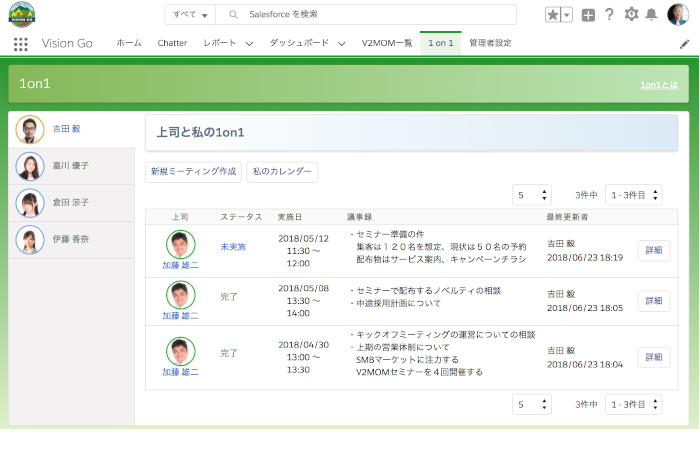Open the top 1 - 3件目 range dropdown
This screenshot has width=700, height=467.
[633, 195]
